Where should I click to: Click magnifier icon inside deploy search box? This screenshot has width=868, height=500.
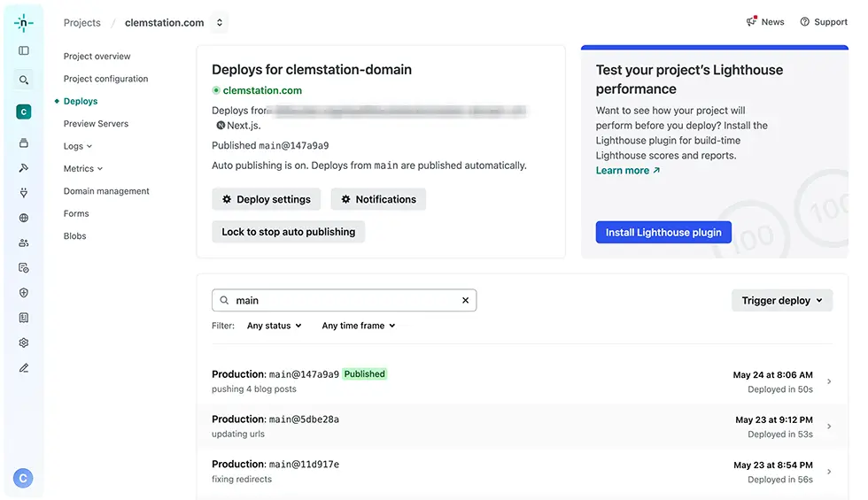point(224,300)
